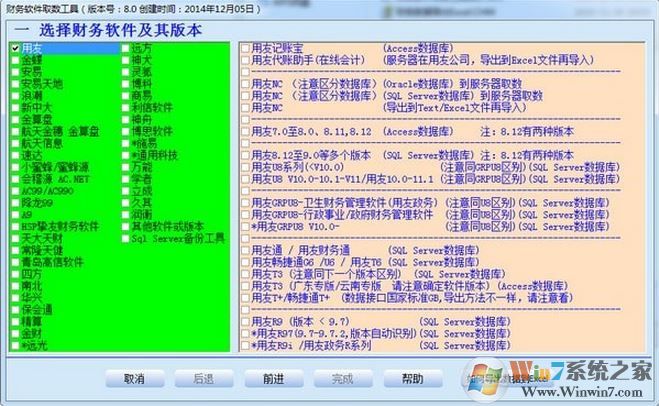Viewport: 659px width, 406px height.
Task: Select the 速达 checkbox
Action: point(16,156)
